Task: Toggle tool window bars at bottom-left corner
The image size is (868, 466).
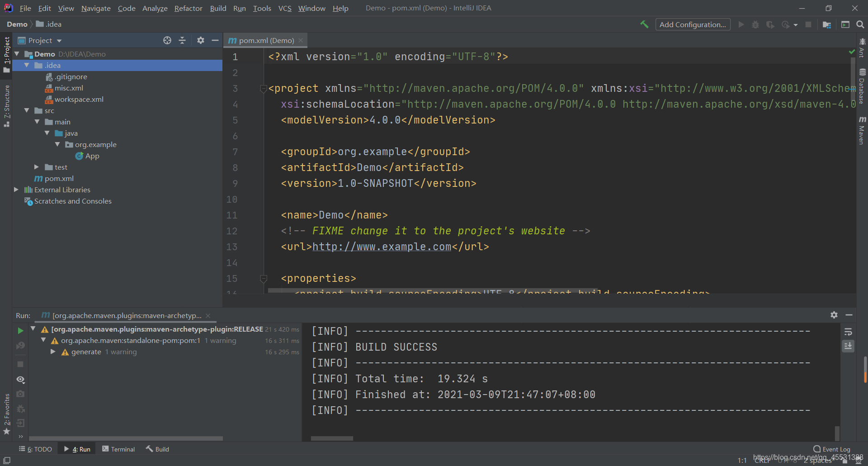Action: (x=7, y=460)
